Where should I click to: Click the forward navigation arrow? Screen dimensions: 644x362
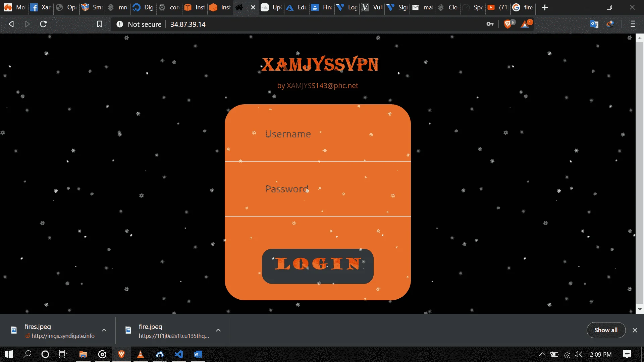click(27, 24)
